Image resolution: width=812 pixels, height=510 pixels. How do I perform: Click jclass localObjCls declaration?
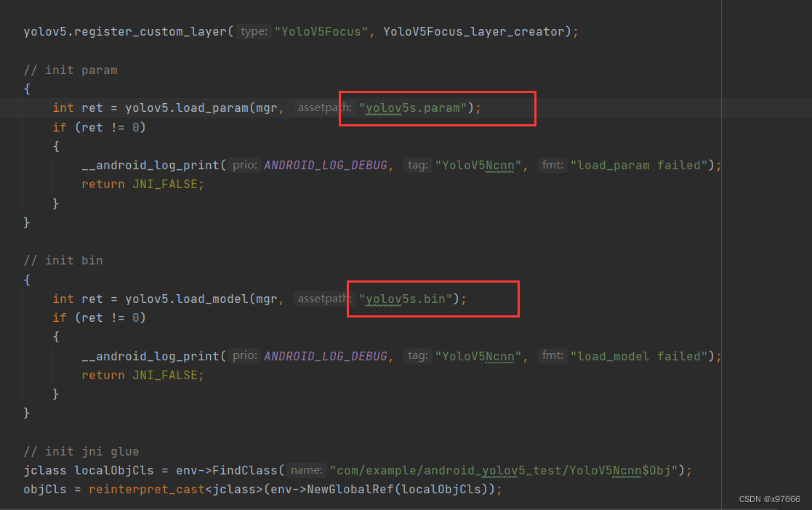(89, 470)
